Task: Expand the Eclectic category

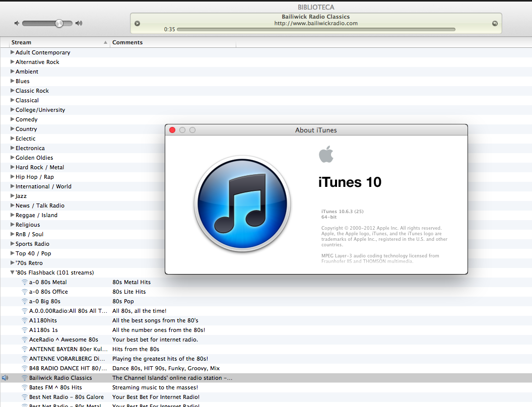Action: point(12,139)
